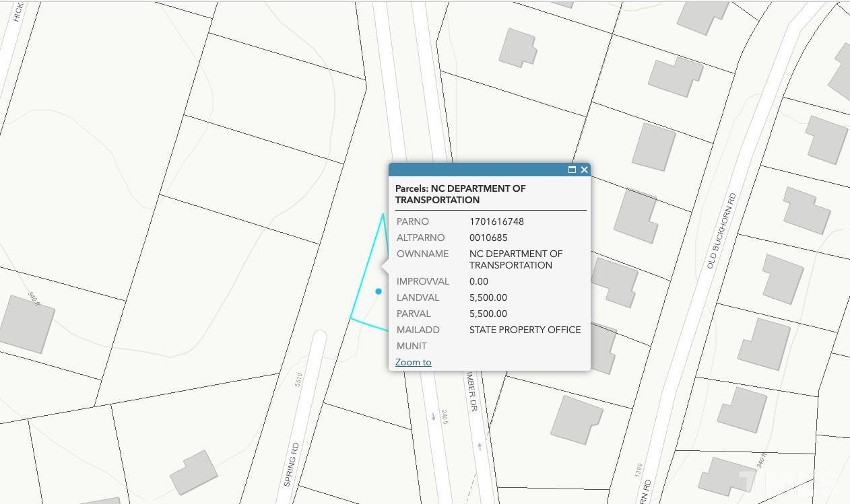
Task: Click the Zoom to link
Action: (413, 362)
